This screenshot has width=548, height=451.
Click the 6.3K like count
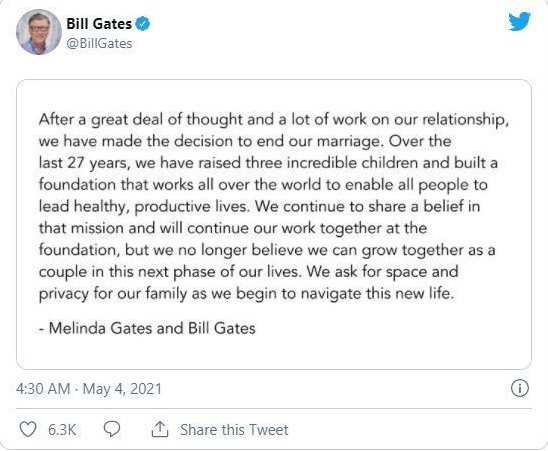(62, 430)
